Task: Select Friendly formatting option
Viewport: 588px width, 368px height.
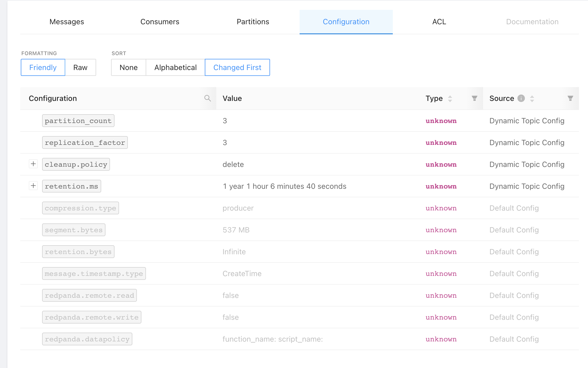Action: pos(43,67)
